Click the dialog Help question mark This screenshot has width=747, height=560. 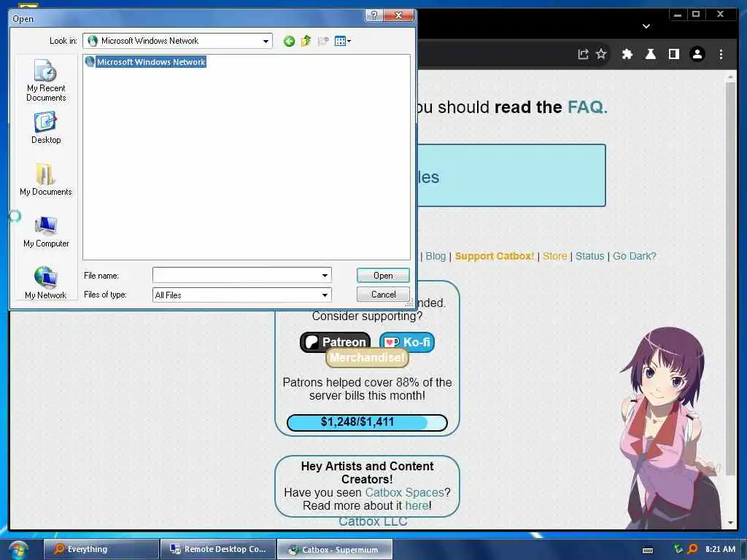[x=374, y=15]
